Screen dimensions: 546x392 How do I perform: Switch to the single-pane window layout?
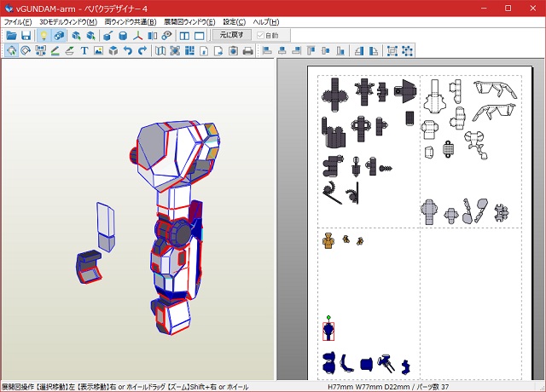click(199, 36)
